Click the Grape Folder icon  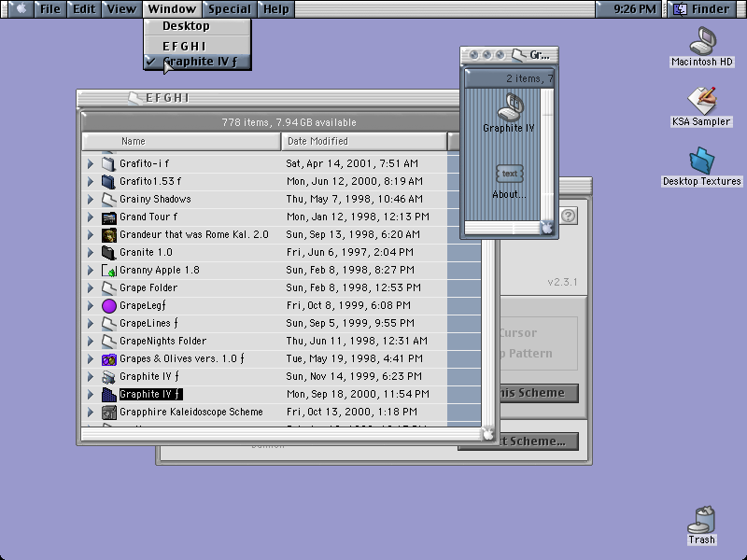point(108,288)
